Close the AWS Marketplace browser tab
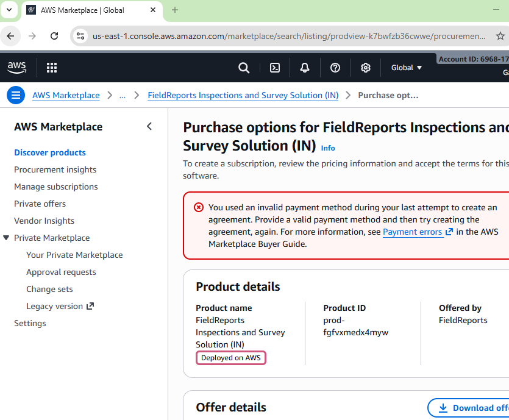This screenshot has height=420, width=509. click(153, 10)
